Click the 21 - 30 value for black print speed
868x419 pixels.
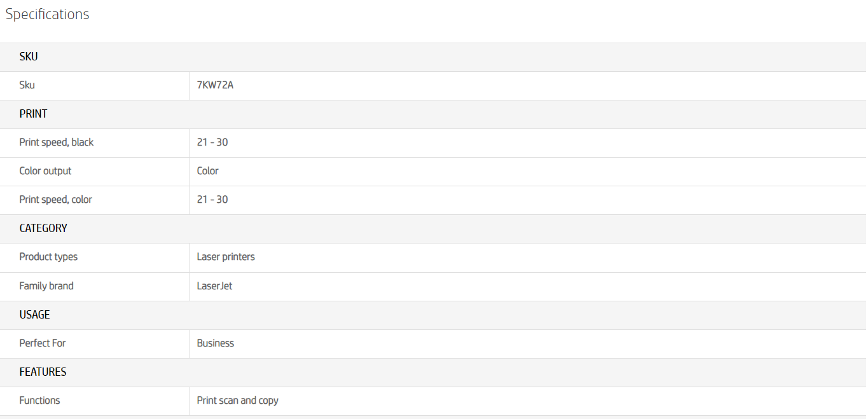(x=212, y=142)
